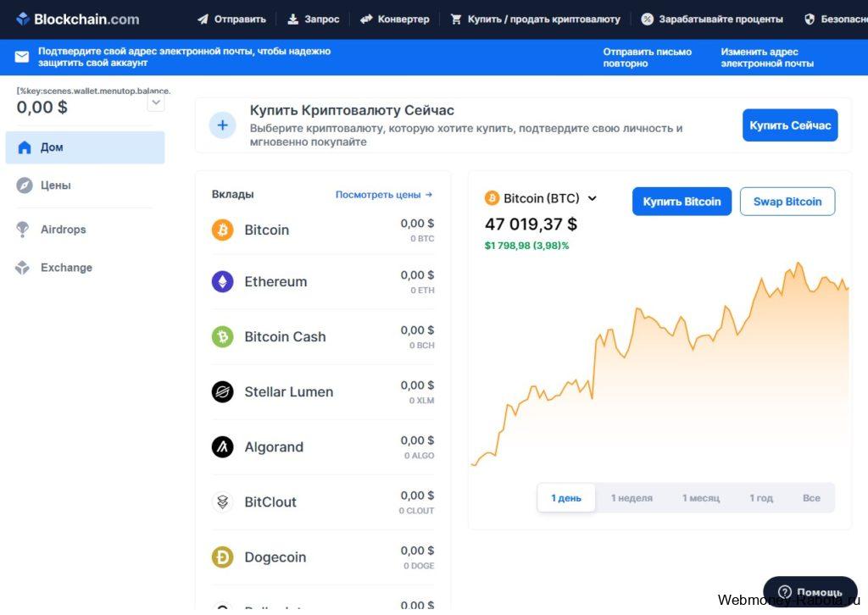Click the BitClout row name

tap(270, 501)
